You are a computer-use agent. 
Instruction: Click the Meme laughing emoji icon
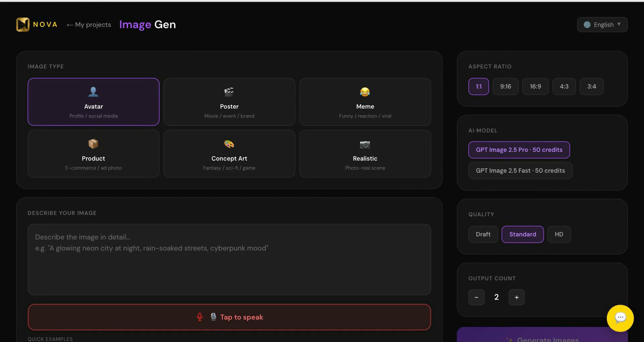[x=365, y=92]
